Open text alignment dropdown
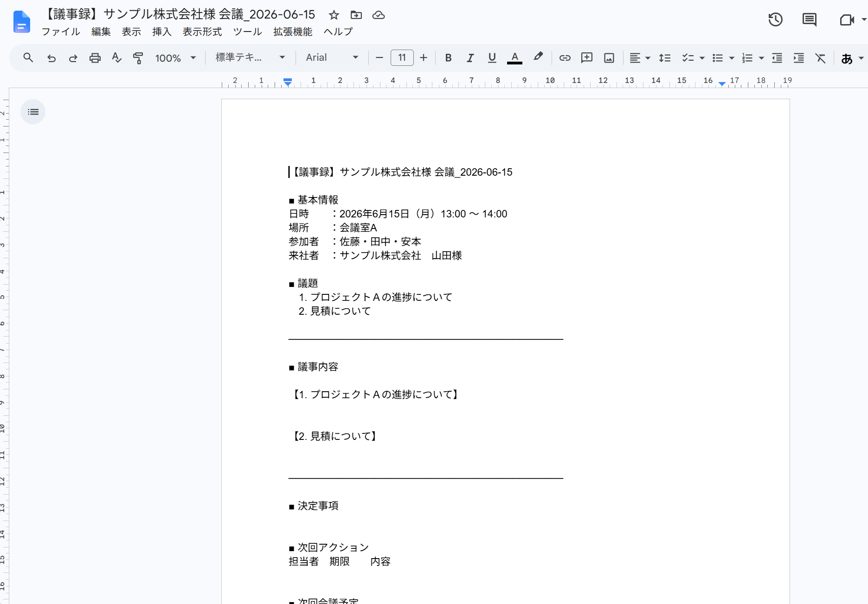 pyautogui.click(x=640, y=58)
